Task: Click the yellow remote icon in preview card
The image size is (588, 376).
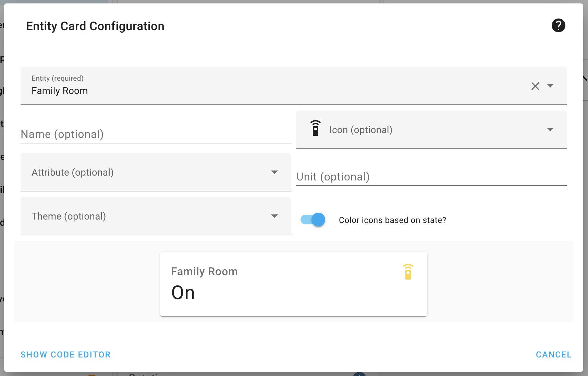Action: [408, 272]
